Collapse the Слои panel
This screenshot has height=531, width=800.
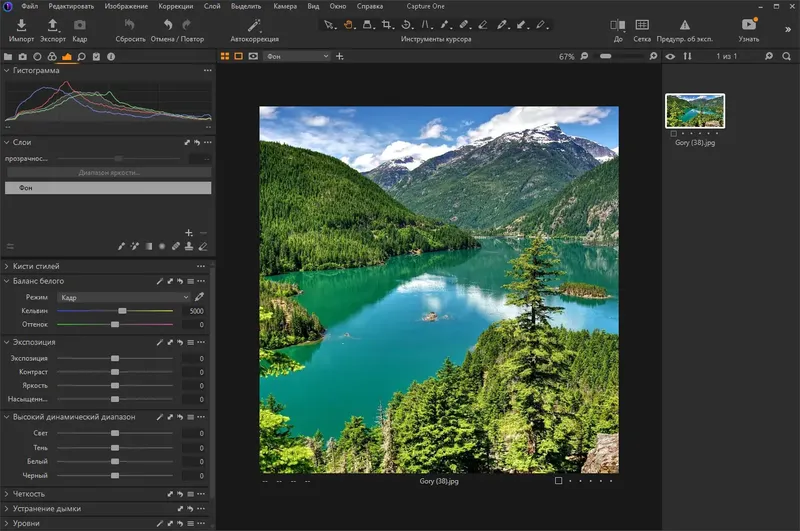click(x=7, y=142)
